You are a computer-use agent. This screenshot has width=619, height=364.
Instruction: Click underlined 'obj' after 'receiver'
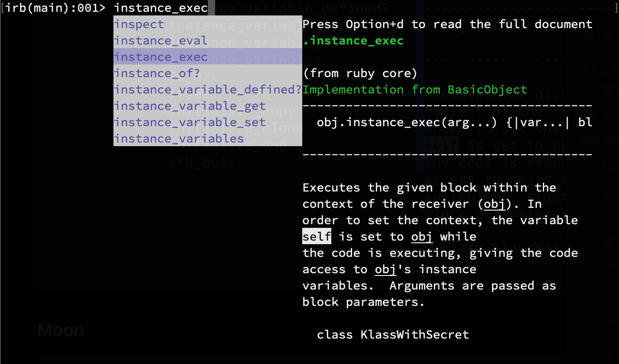(495, 204)
